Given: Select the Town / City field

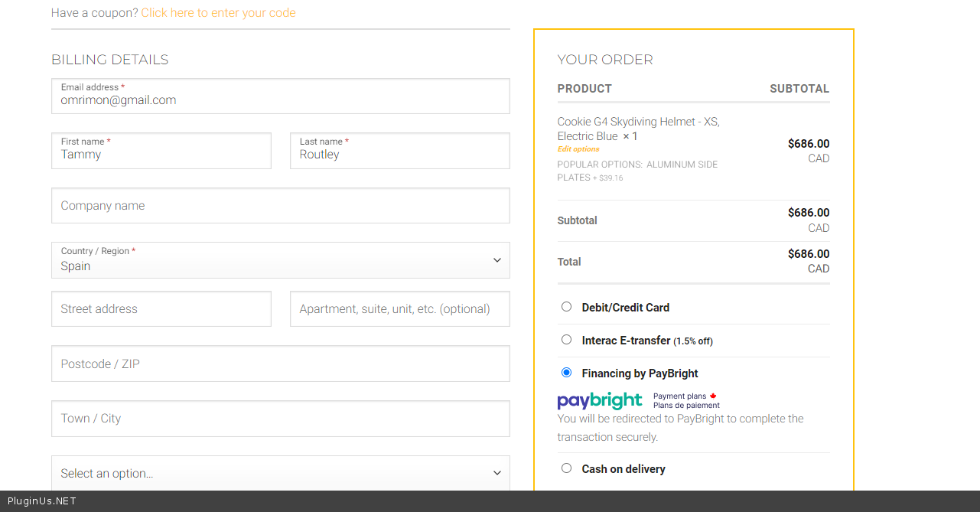Looking at the screenshot, I should click(280, 419).
